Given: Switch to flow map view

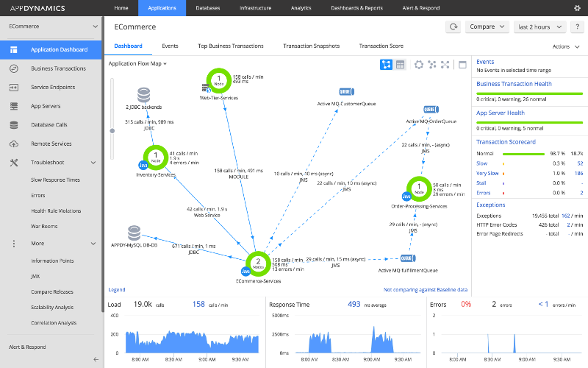Looking at the screenshot, I should (386, 65).
